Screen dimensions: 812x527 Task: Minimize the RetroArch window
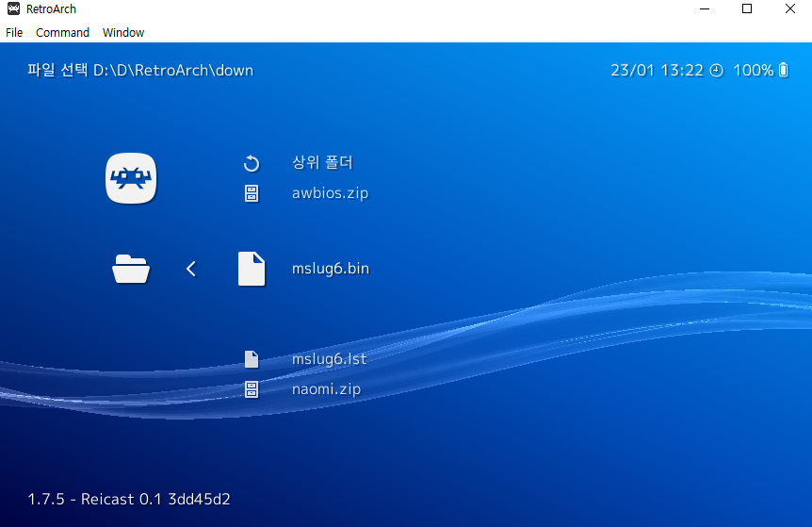coord(705,8)
